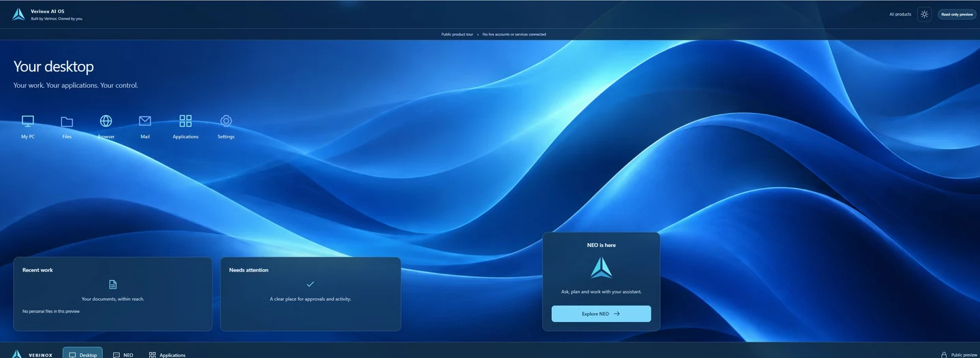Open the Mail envelope icon

tap(145, 127)
